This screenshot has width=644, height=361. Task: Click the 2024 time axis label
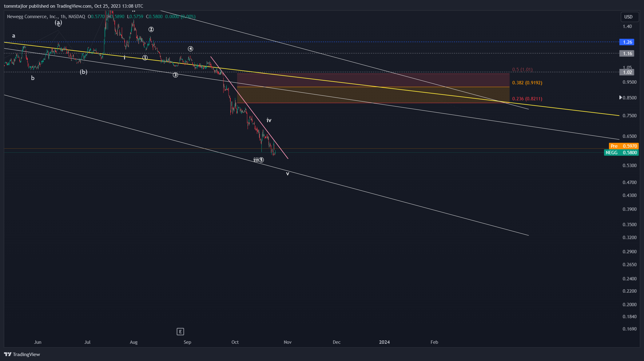pyautogui.click(x=384, y=342)
